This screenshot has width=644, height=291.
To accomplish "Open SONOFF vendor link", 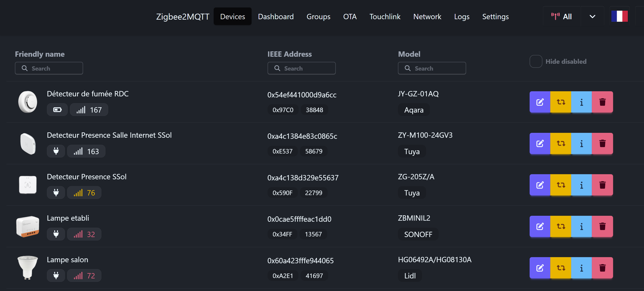I will click(x=418, y=234).
